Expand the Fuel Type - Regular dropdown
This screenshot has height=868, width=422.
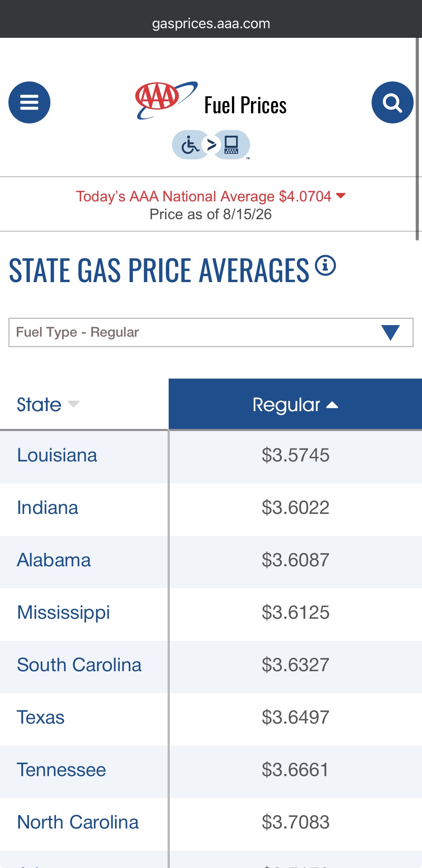click(x=211, y=332)
